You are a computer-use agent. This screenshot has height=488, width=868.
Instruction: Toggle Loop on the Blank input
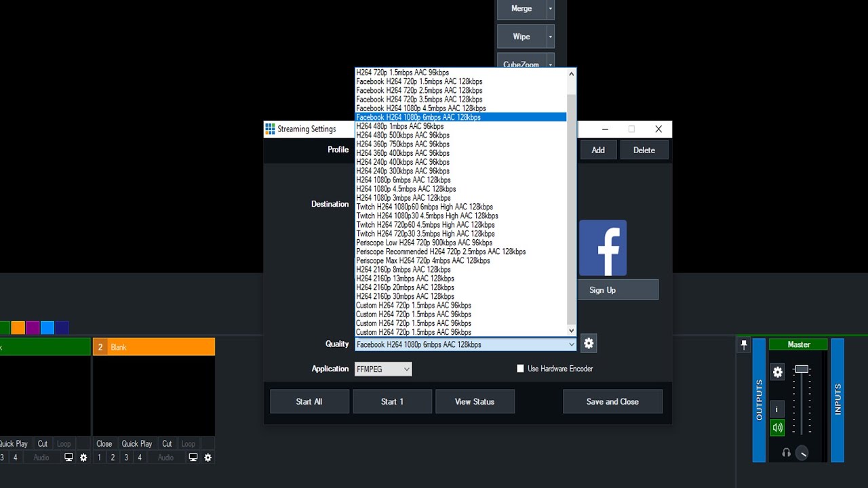(x=189, y=444)
